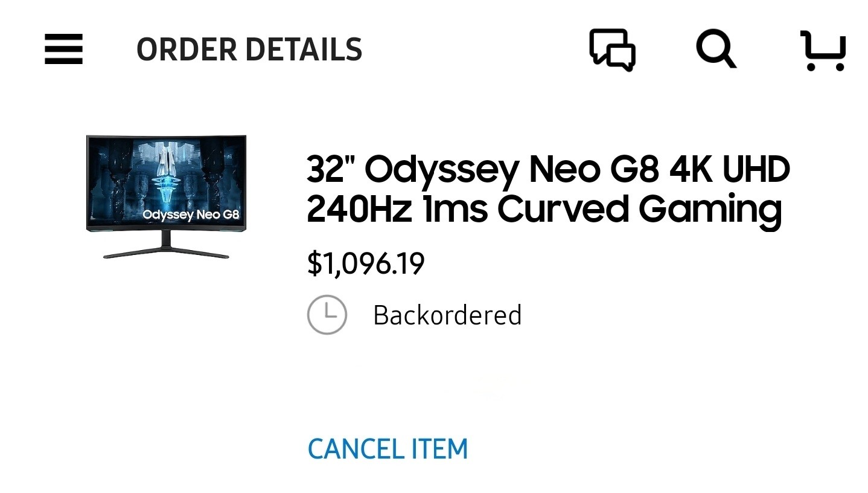Screen dimensions: 868x493
Task: Open the chat support bubbles icon
Action: click(x=612, y=50)
